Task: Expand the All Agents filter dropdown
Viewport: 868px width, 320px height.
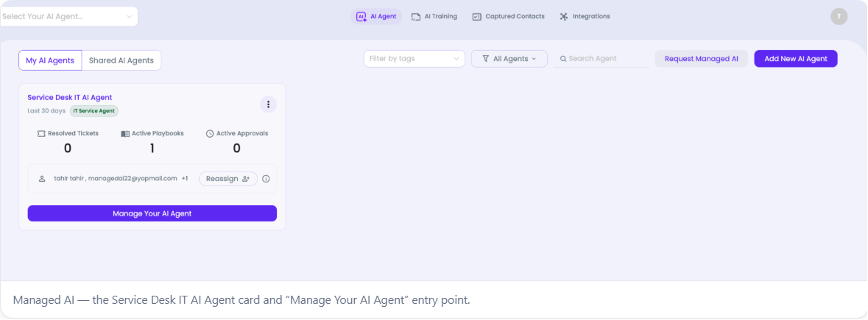Action: [509, 59]
